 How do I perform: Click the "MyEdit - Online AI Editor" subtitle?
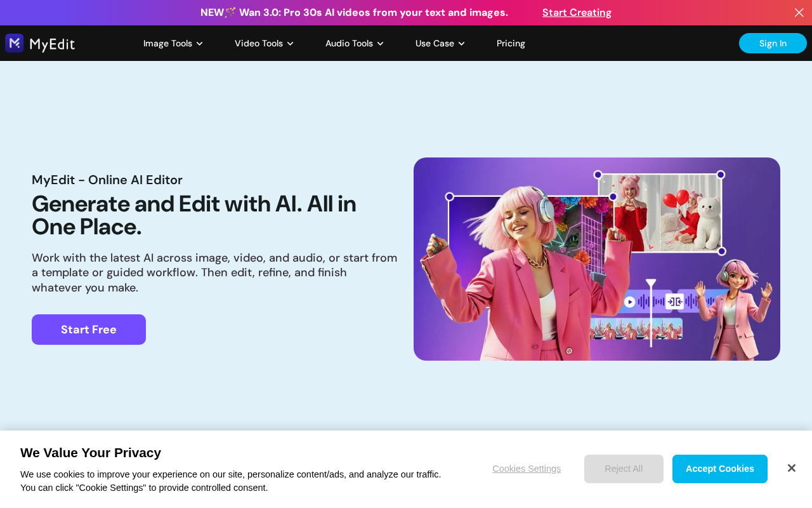pyautogui.click(x=107, y=180)
